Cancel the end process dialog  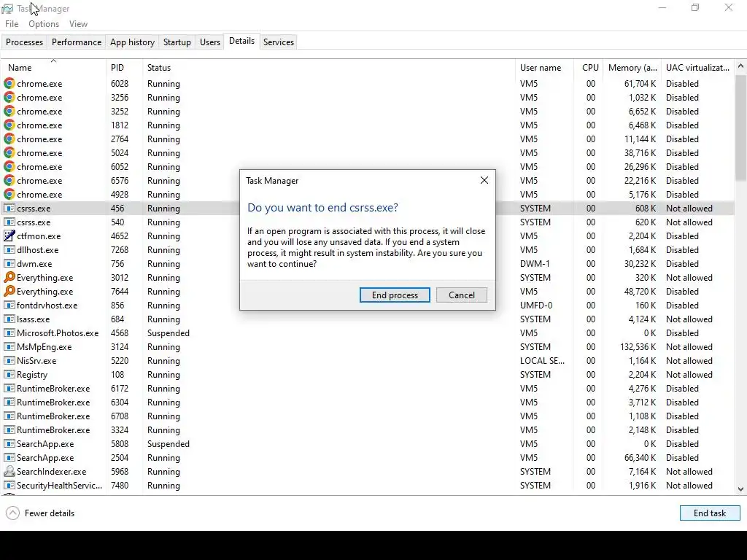[x=461, y=295]
